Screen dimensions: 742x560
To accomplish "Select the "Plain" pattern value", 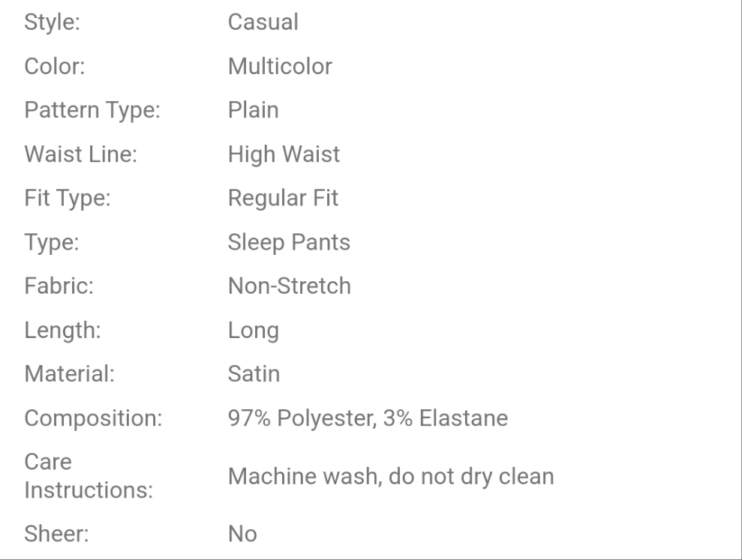I will tap(253, 110).
